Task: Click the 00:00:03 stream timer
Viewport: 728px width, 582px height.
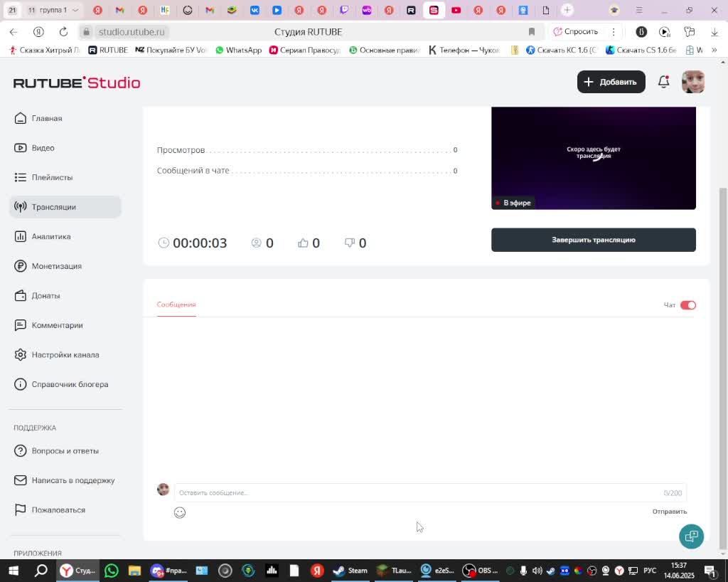Action: pyautogui.click(x=200, y=243)
